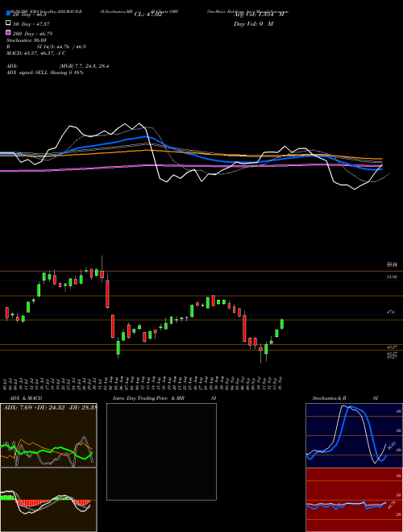Click the magenta 200 Day EMA legend swatch
The height and width of the screenshot is (532, 403).
click(8, 32)
